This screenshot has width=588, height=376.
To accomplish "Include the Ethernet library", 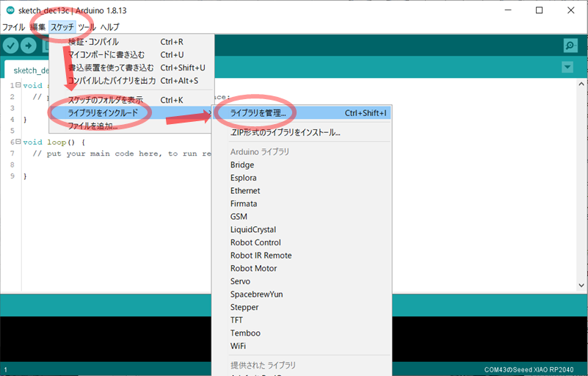I will pyautogui.click(x=302, y=191).
